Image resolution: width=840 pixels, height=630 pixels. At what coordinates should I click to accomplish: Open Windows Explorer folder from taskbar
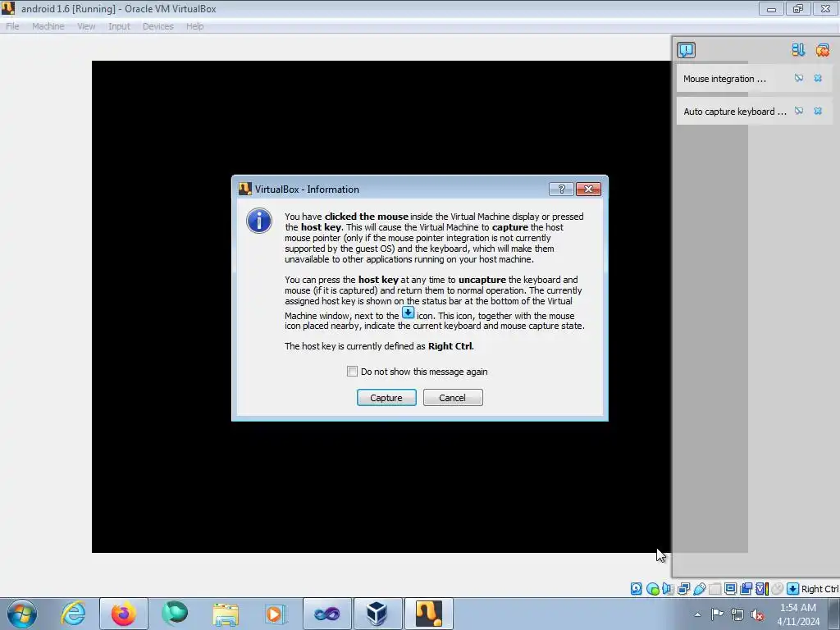(226, 614)
